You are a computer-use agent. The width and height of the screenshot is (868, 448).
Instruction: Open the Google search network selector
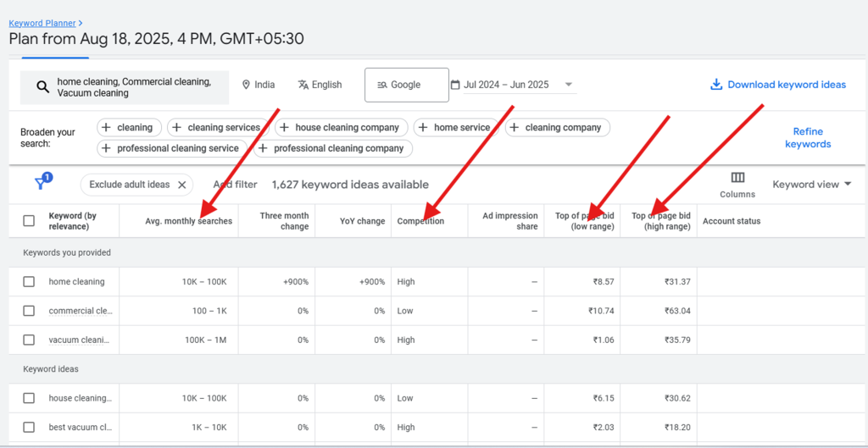[x=406, y=85]
